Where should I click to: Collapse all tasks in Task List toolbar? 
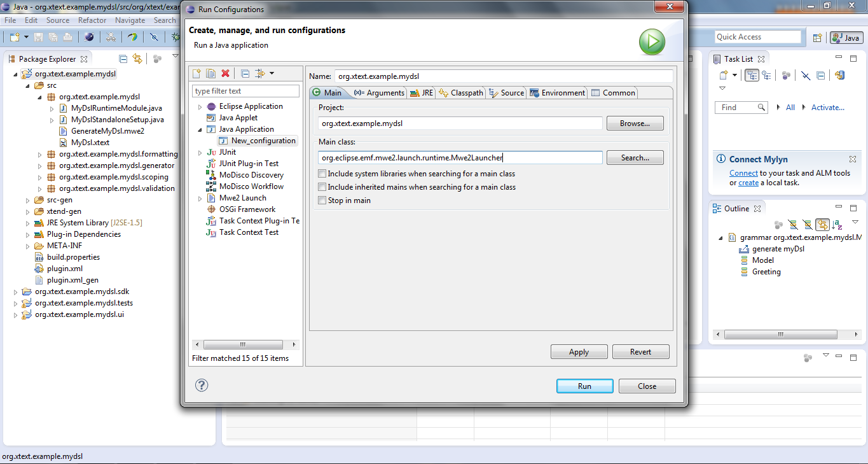point(820,75)
